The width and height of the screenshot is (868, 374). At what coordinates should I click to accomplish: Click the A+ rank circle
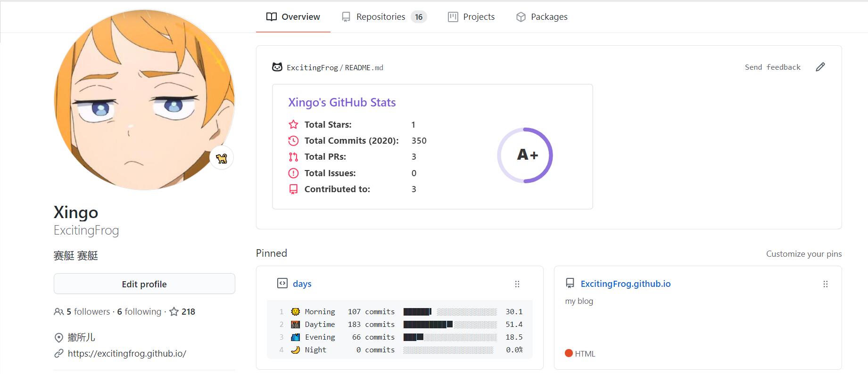tap(525, 155)
